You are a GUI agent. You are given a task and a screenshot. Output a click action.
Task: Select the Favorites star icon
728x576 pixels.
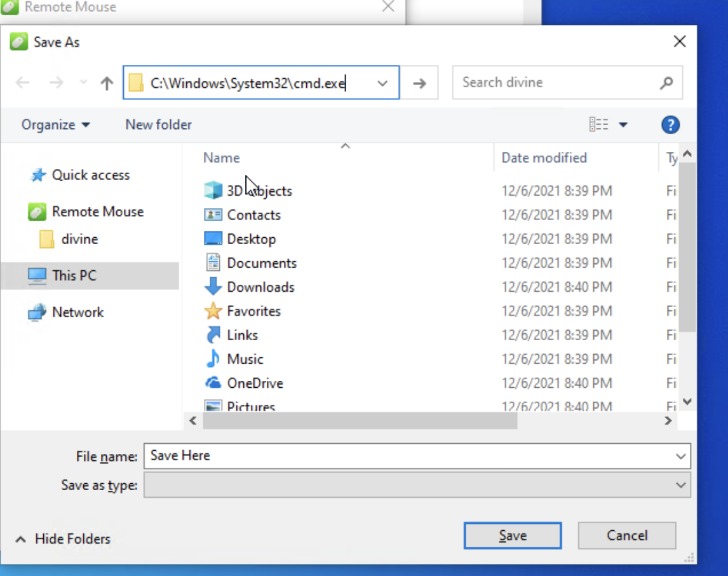click(x=213, y=311)
